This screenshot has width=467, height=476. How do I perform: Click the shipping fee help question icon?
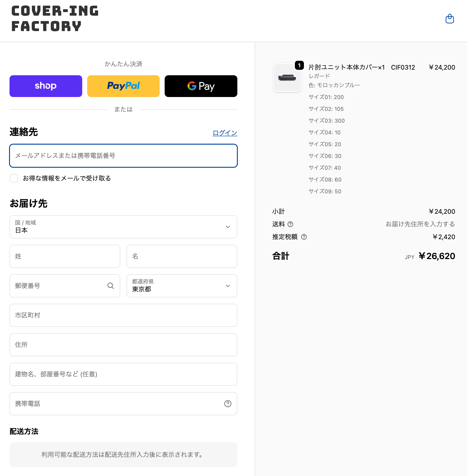[x=290, y=224]
